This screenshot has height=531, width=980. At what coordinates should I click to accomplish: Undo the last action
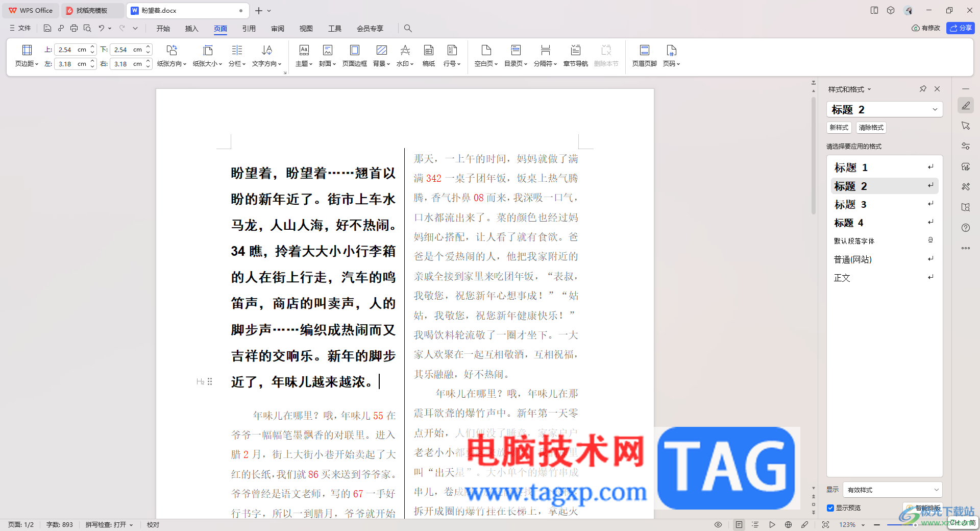[x=101, y=28]
